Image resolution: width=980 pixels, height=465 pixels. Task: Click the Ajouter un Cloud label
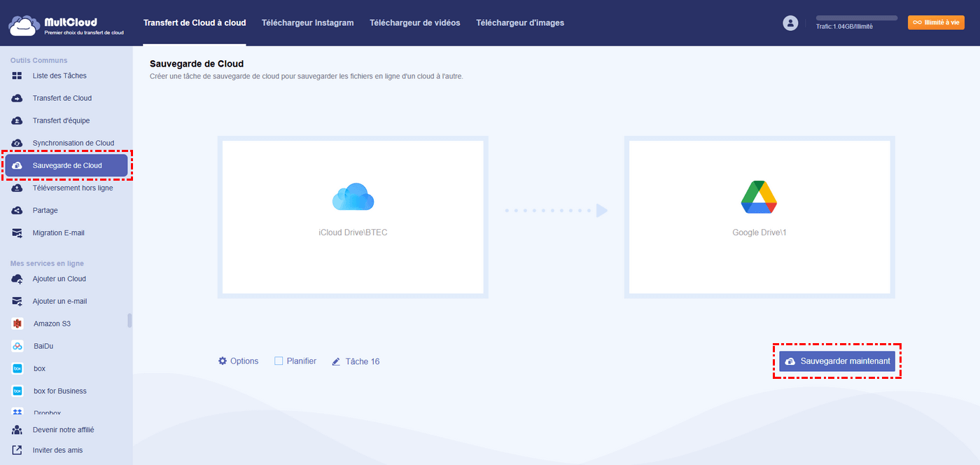coord(59,279)
